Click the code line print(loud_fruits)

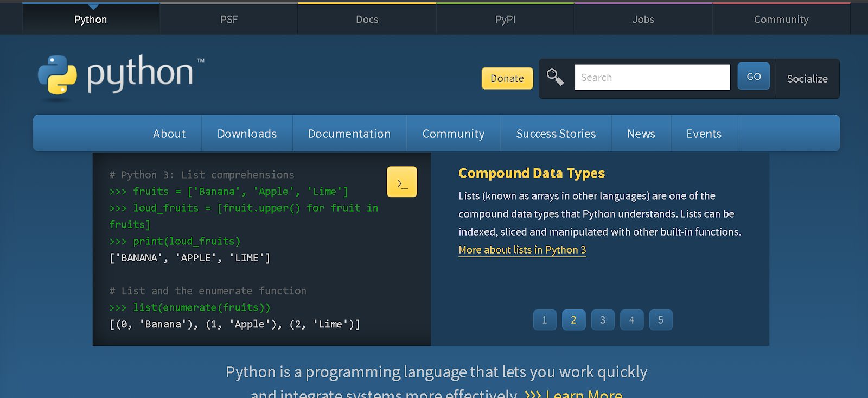pos(175,241)
